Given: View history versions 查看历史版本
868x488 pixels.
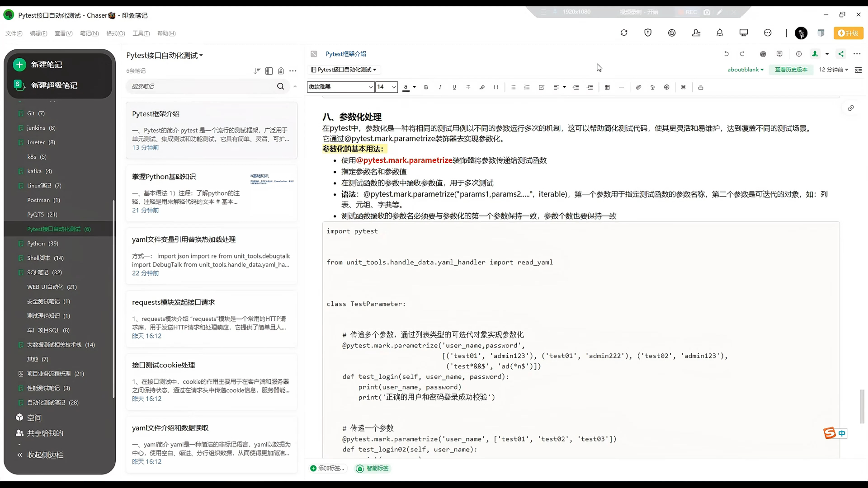Looking at the screenshot, I should click(791, 70).
